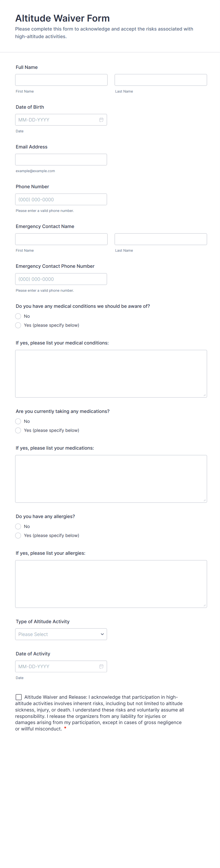220x868 pixels.
Task: Click Emergency Contact last name field
Action: (161, 239)
